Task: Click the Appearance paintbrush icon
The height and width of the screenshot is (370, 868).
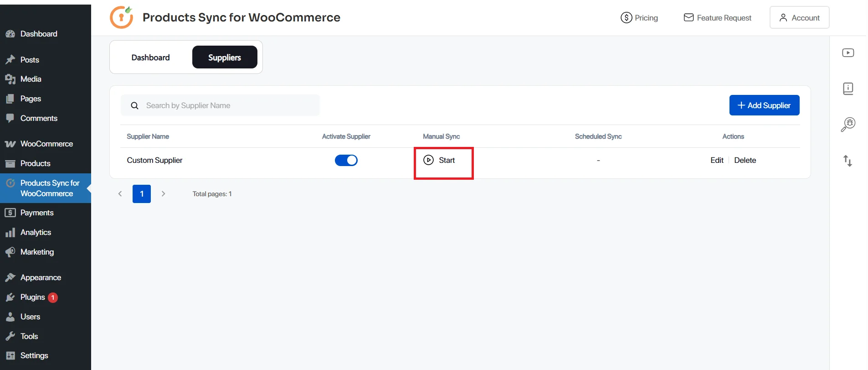Action: click(10, 277)
